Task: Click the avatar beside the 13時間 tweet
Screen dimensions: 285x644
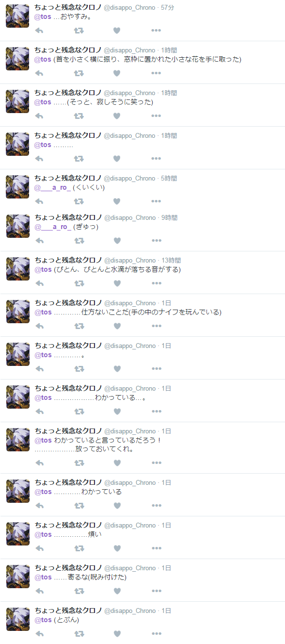Action: (18, 269)
